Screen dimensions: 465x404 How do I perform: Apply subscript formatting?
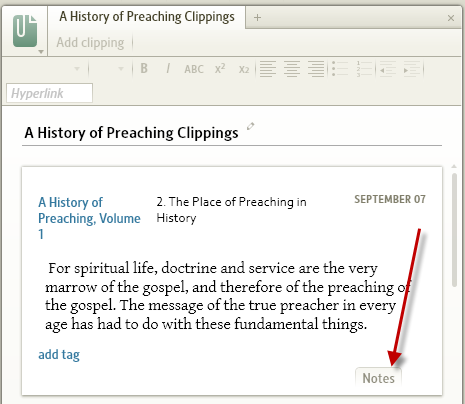point(244,69)
